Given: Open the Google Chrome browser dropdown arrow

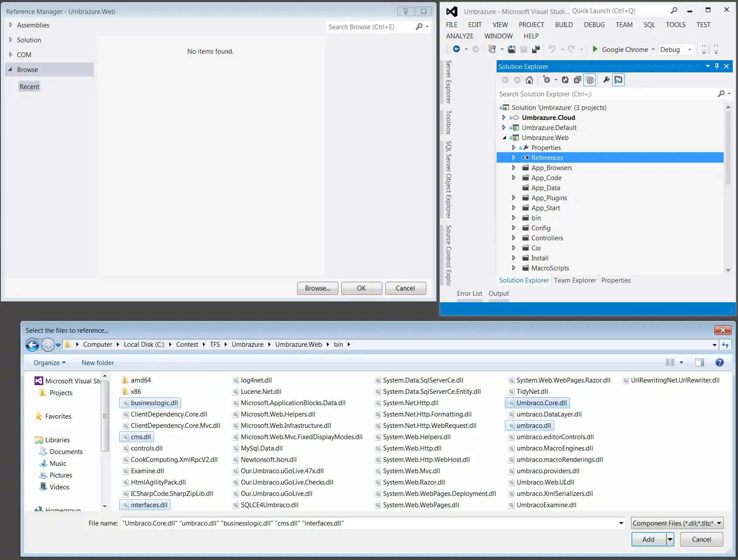Looking at the screenshot, I should tap(653, 49).
